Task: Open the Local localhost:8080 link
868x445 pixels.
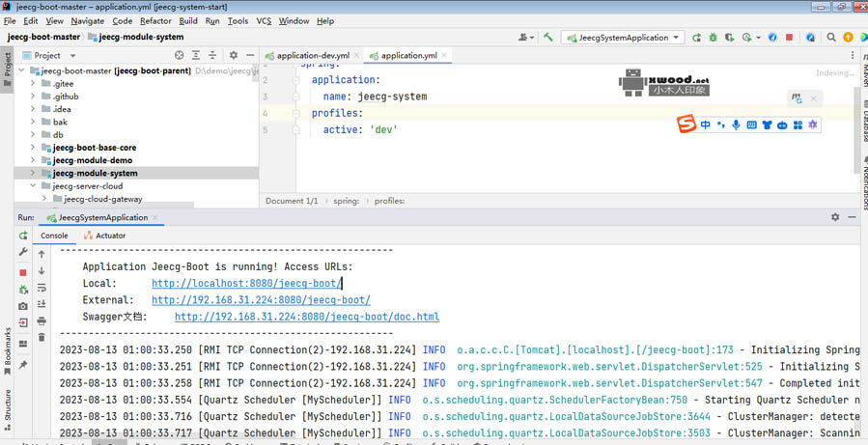Action: pos(247,284)
